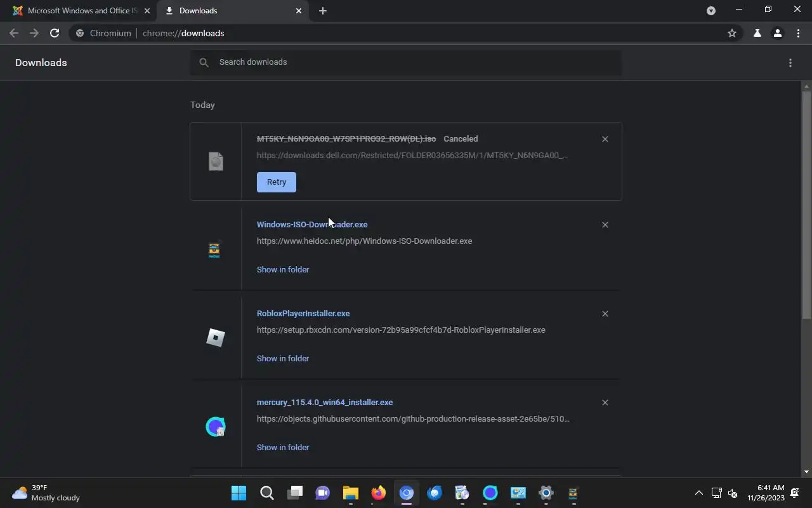Open the clock and date panel
The image size is (812, 508).
pyautogui.click(x=766, y=493)
